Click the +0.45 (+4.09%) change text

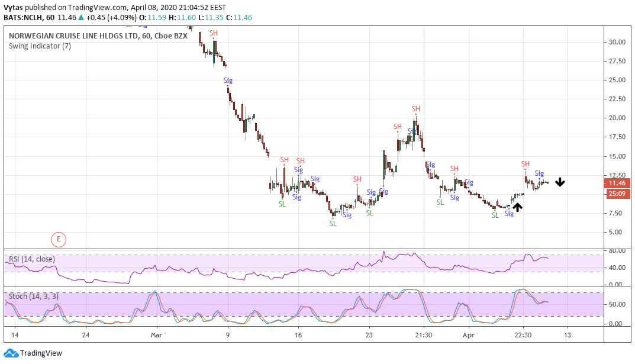tap(111, 17)
